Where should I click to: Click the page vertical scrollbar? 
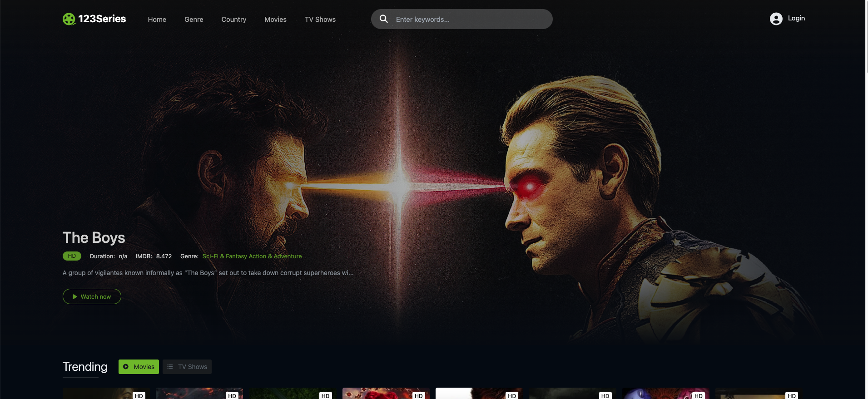pos(867,36)
